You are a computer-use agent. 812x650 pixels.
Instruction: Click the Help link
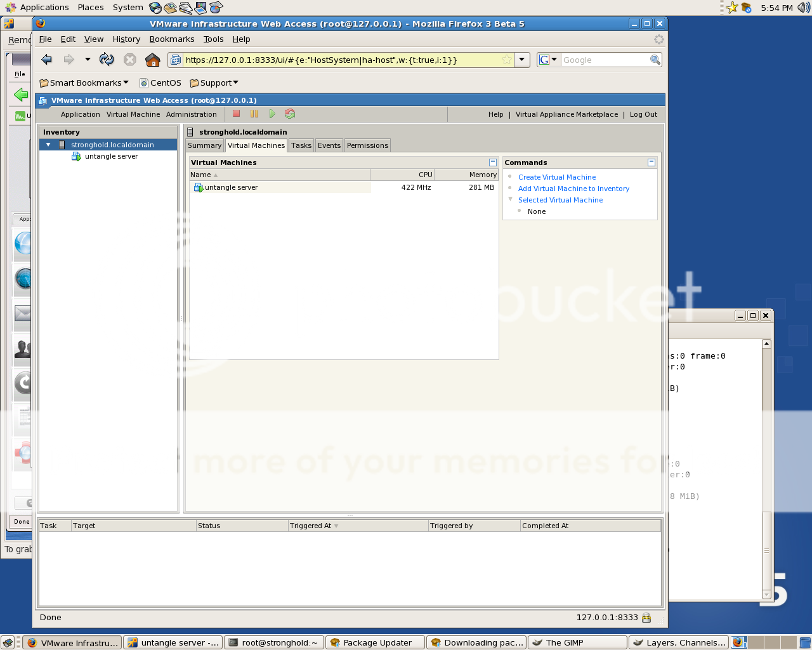pyautogui.click(x=495, y=114)
